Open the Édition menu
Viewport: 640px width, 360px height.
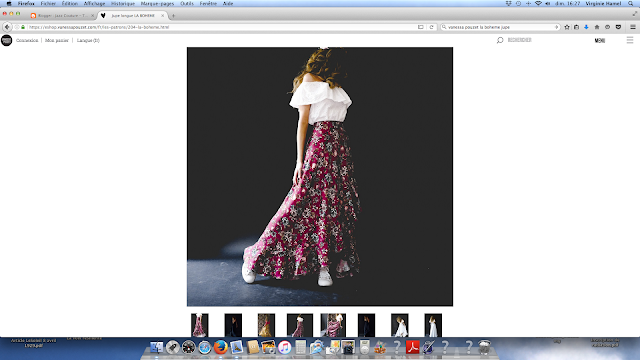pos(70,3)
